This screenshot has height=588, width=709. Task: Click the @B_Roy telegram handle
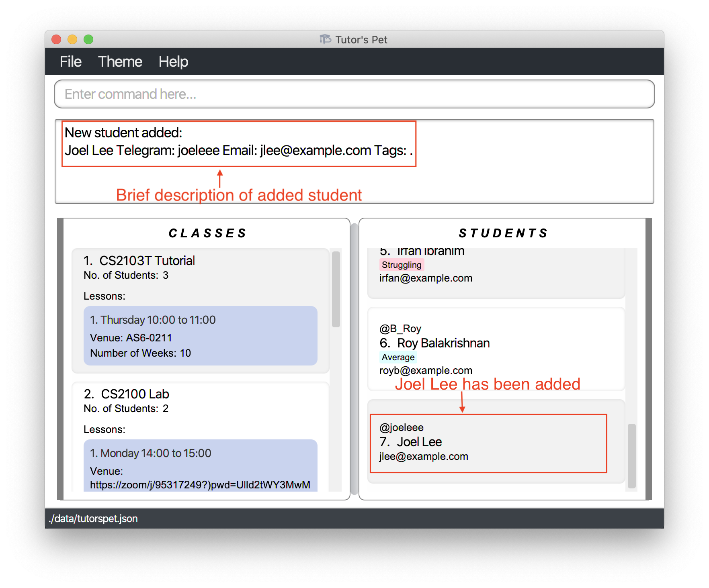click(400, 329)
